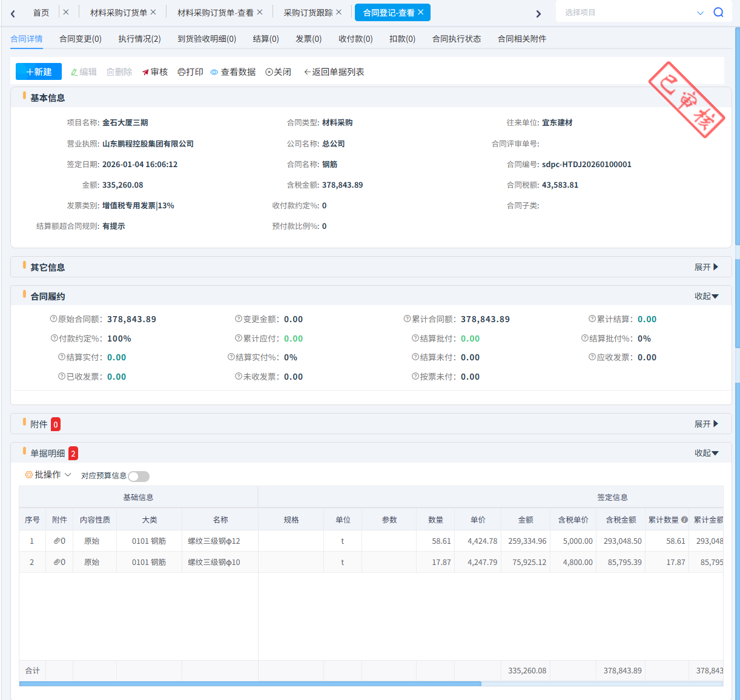This screenshot has width=740, height=700.
Task: Click the table's horizontal scrollbar
Action: tap(250, 684)
